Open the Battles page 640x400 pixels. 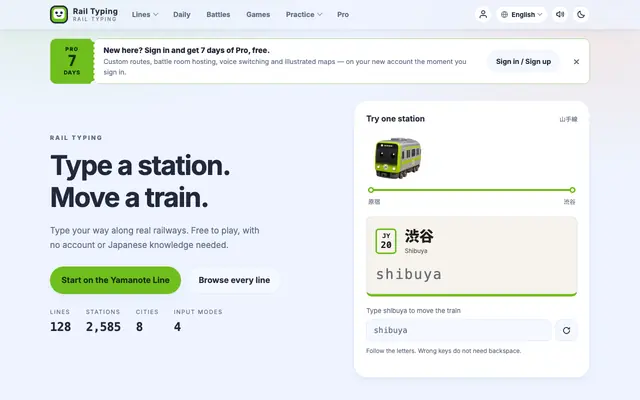click(x=218, y=14)
